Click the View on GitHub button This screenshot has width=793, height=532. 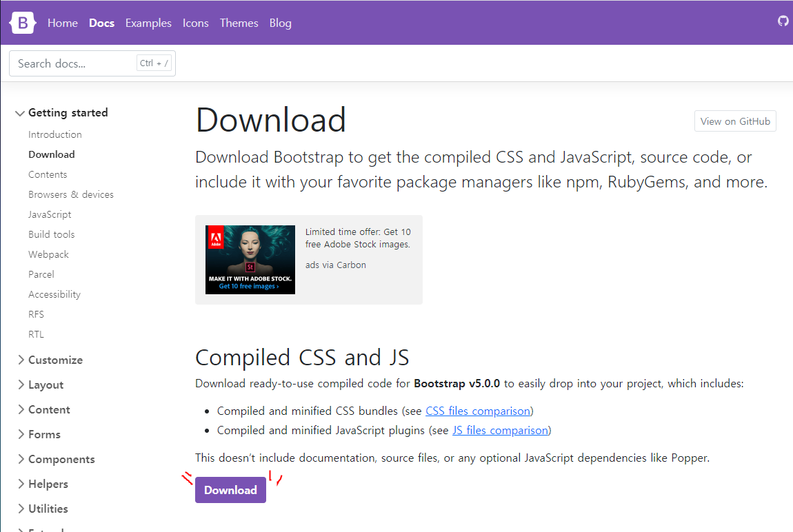(x=735, y=121)
